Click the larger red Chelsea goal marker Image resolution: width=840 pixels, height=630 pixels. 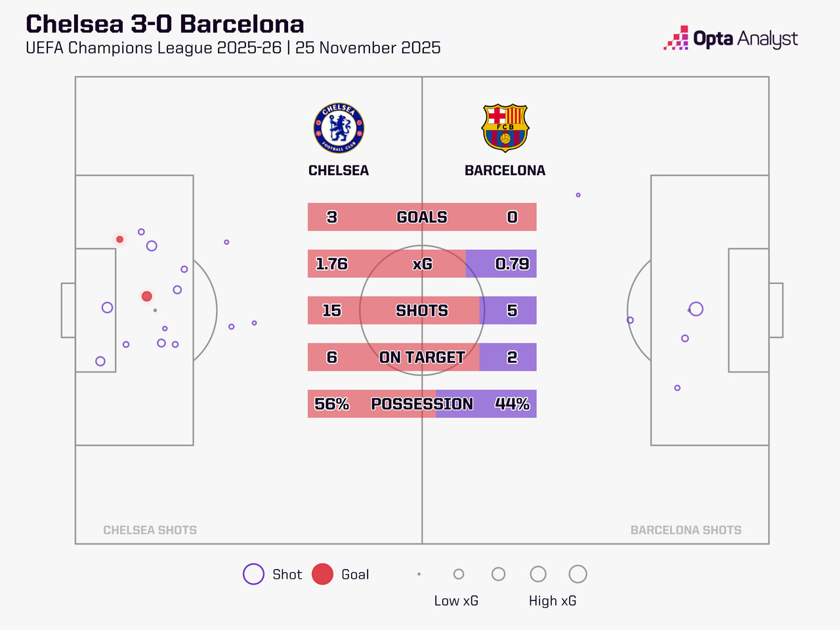point(147,297)
